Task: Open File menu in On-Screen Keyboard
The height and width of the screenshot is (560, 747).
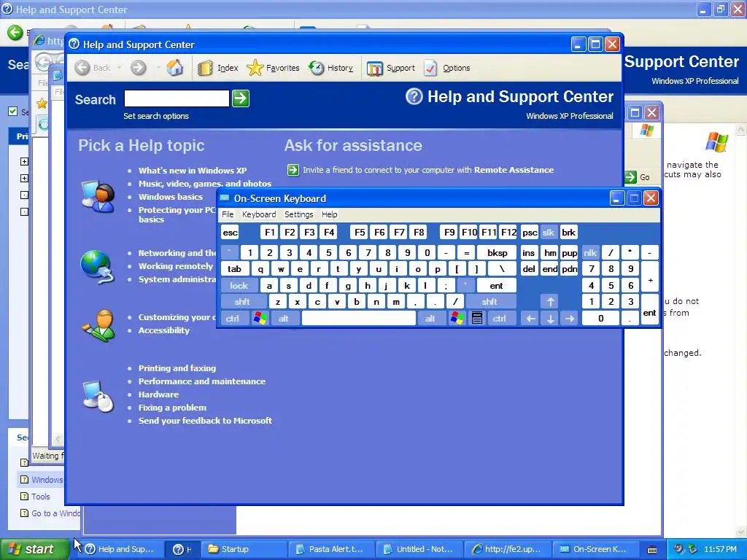Action: pyautogui.click(x=228, y=215)
